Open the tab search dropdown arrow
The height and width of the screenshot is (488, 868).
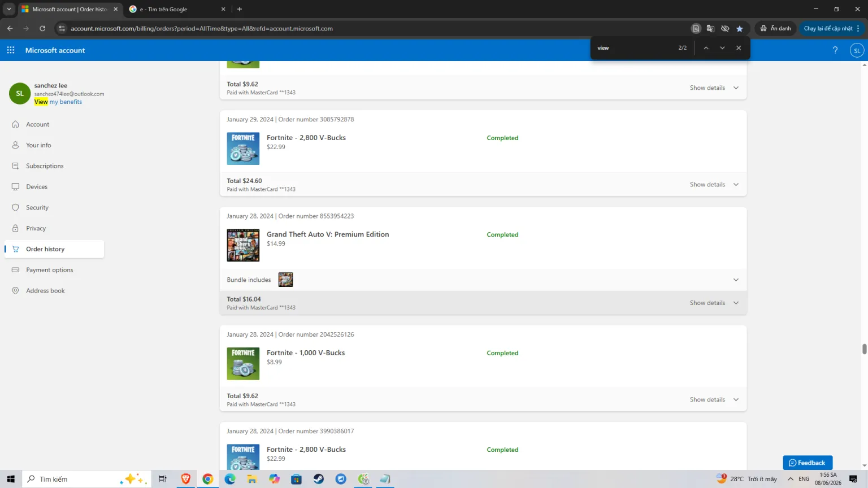pyautogui.click(x=9, y=9)
